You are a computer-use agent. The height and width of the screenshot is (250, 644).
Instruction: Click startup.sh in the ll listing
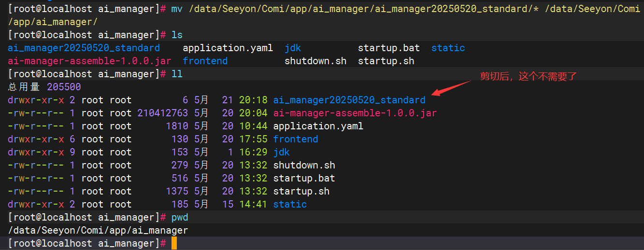click(301, 191)
